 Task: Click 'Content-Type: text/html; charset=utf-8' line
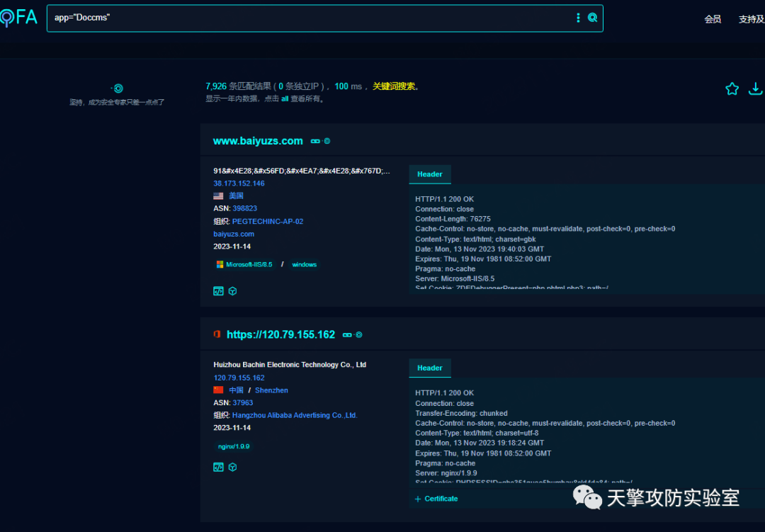click(477, 433)
